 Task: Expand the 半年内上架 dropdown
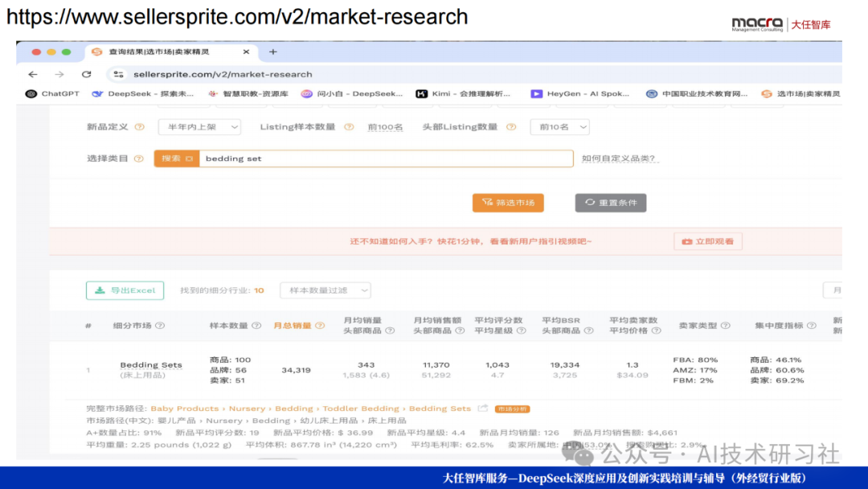[x=199, y=127]
